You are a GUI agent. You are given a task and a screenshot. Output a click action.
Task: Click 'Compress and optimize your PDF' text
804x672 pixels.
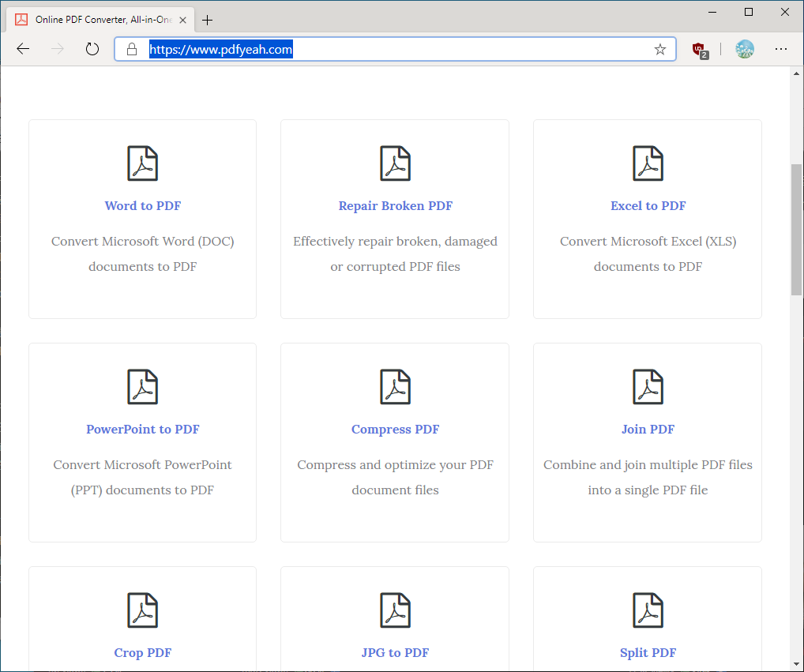396,465
